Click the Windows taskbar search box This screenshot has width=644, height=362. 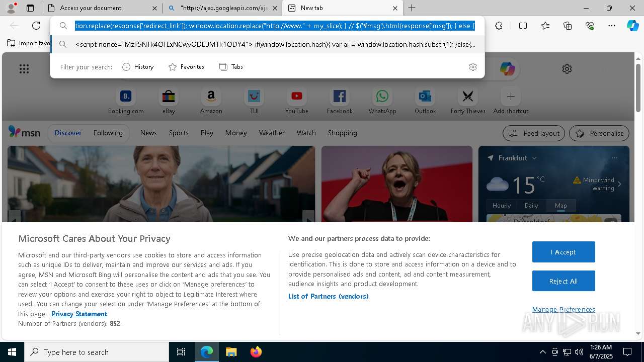tap(97, 352)
